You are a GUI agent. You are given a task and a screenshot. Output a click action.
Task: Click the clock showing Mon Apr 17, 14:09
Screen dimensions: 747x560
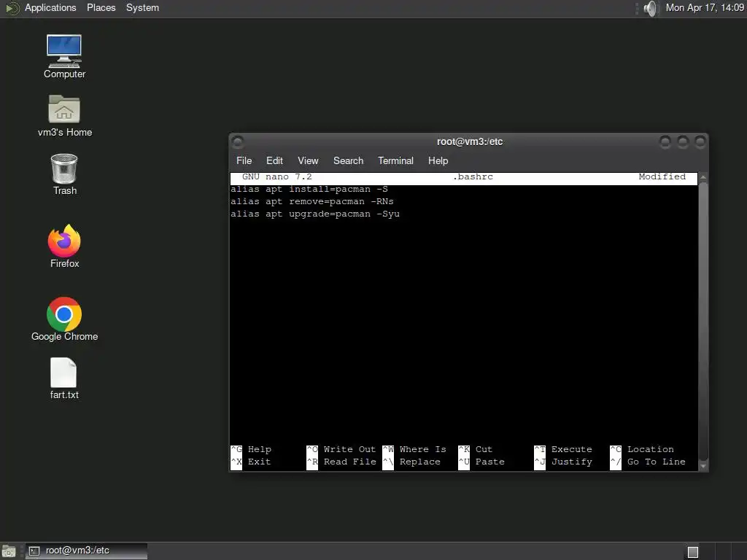[705, 7]
